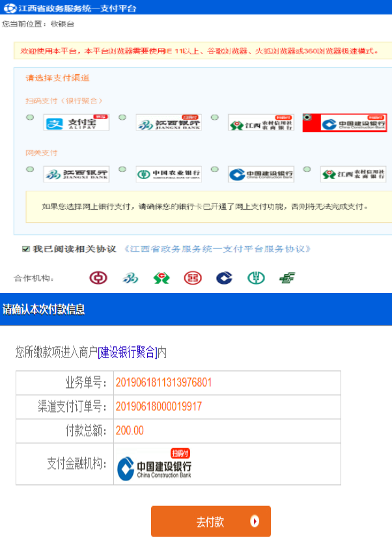
Task: Click the Rural Credit Cooperative partner icon
Action: 161,278
